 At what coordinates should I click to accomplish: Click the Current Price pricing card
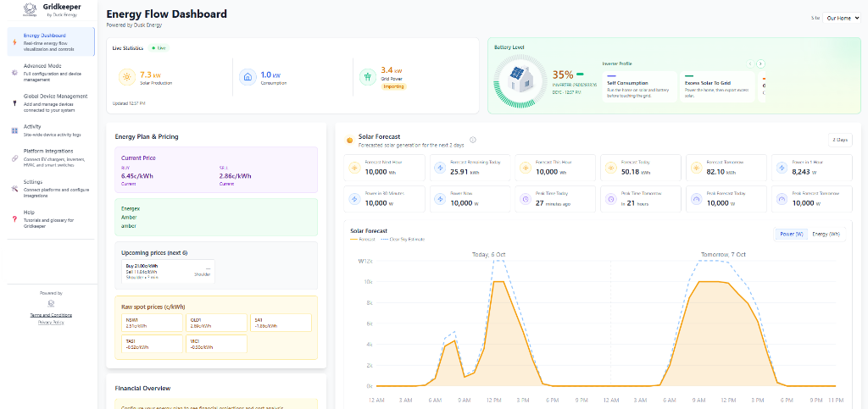point(216,169)
